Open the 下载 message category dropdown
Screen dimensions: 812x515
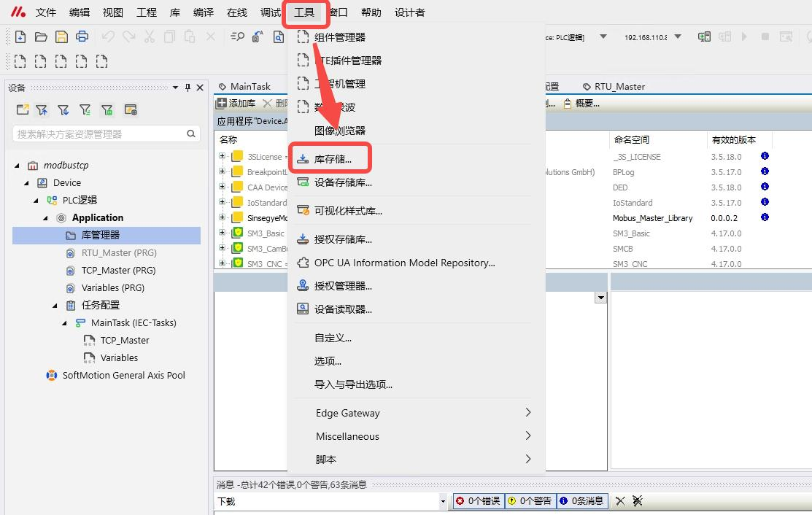443,501
